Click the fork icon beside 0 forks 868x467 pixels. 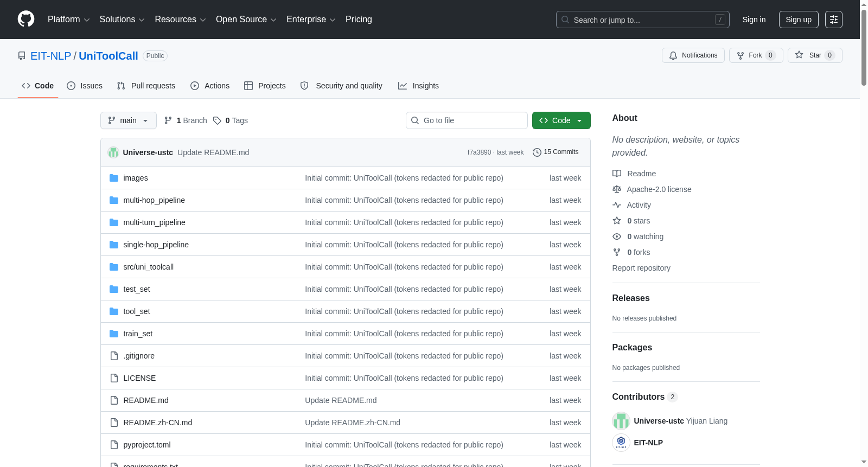(x=617, y=252)
